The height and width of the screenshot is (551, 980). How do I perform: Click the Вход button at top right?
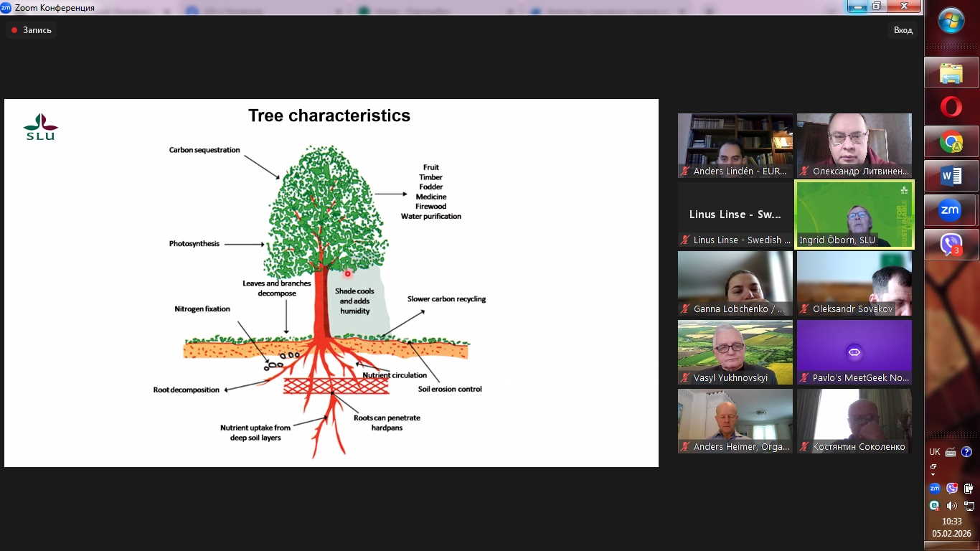coord(903,30)
